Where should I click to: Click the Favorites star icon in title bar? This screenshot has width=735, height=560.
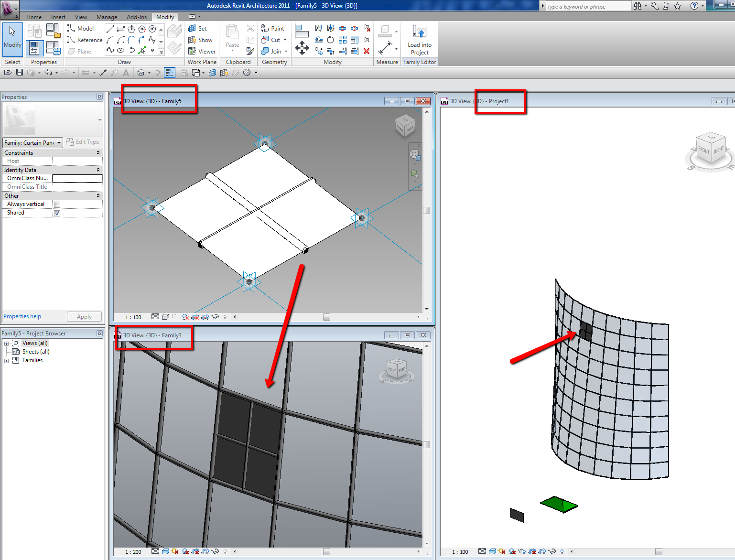pyautogui.click(x=677, y=6)
